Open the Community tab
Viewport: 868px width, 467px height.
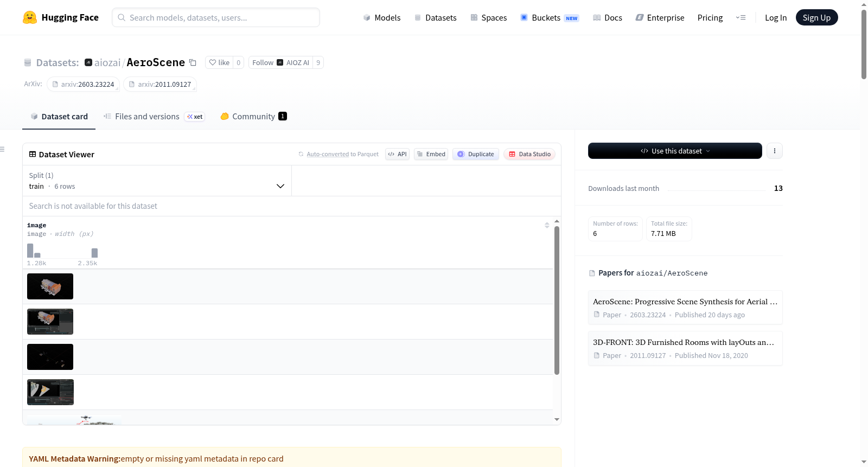253,116
